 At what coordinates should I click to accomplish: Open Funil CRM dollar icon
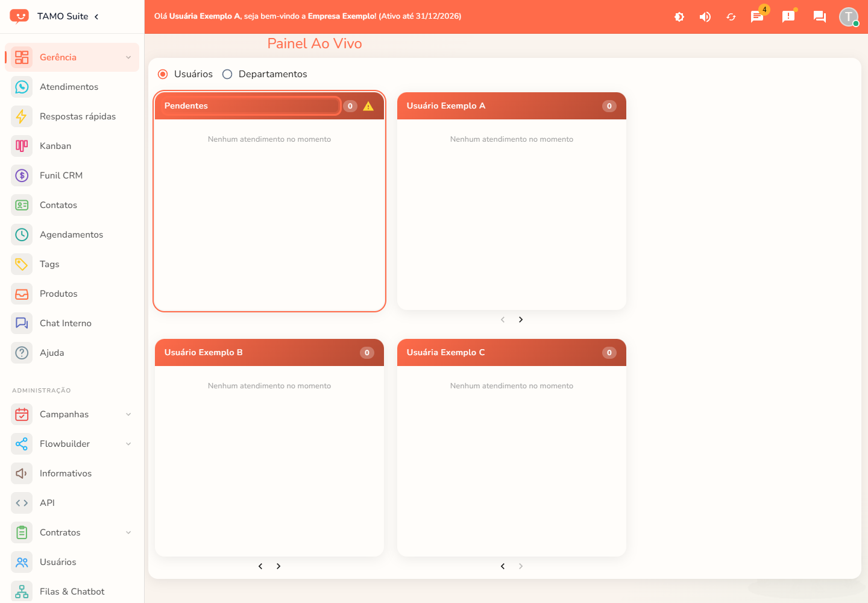click(x=22, y=175)
